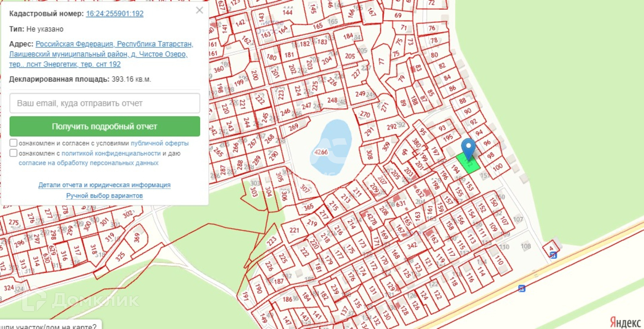
Task: Select parcel 194 on the map
Action: pyautogui.click(x=455, y=169)
